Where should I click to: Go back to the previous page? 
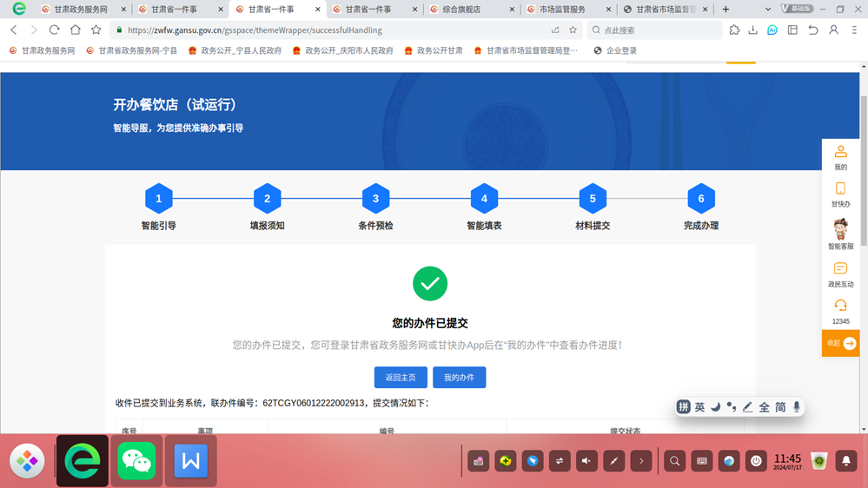14,30
